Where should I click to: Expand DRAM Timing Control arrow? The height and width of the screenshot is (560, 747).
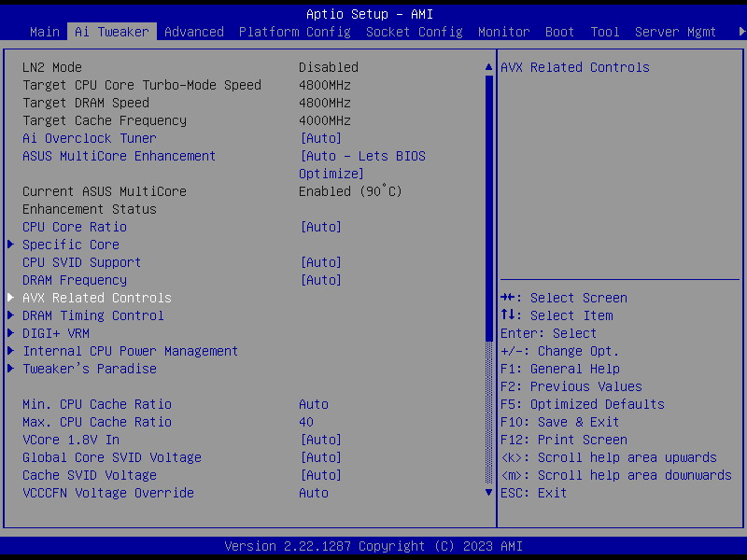tap(10, 315)
